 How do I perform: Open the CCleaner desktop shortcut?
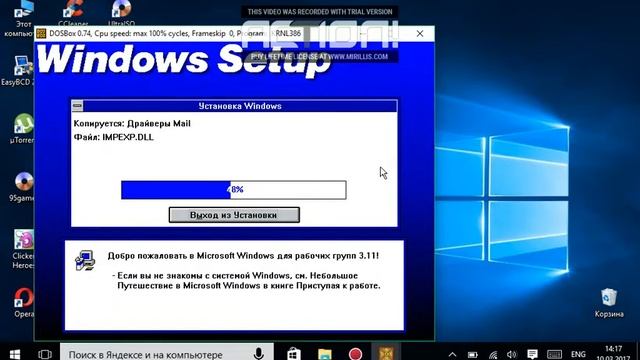pos(73,13)
